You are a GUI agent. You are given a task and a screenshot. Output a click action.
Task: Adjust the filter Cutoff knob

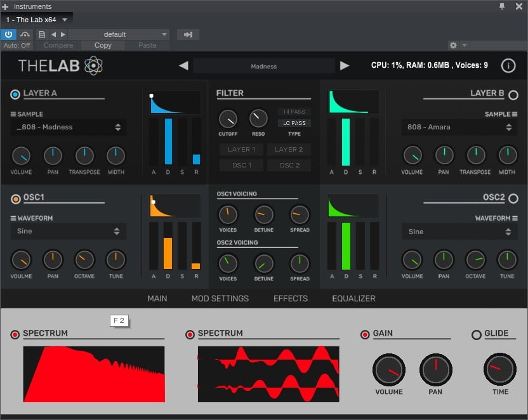228,119
